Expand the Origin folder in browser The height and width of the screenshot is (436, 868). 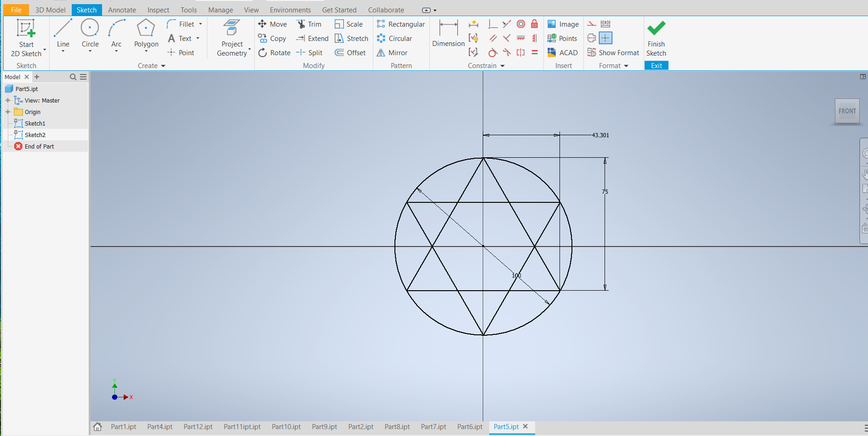(x=8, y=112)
